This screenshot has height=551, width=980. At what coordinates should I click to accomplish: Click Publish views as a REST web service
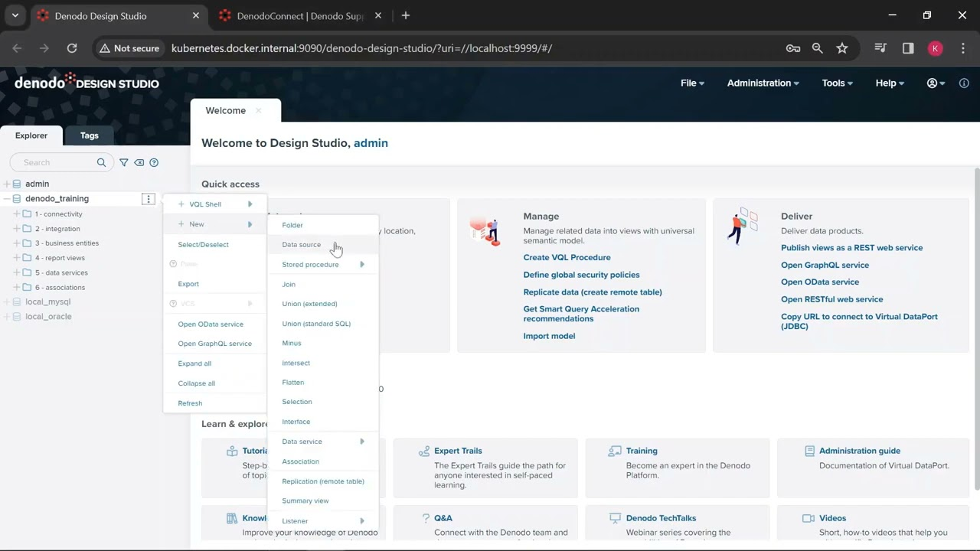pyautogui.click(x=851, y=248)
